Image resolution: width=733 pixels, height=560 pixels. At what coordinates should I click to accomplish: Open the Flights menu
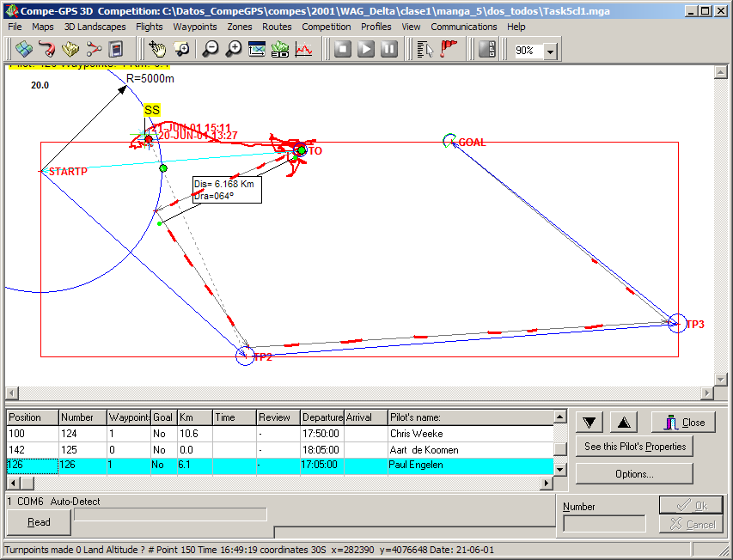tap(150, 27)
